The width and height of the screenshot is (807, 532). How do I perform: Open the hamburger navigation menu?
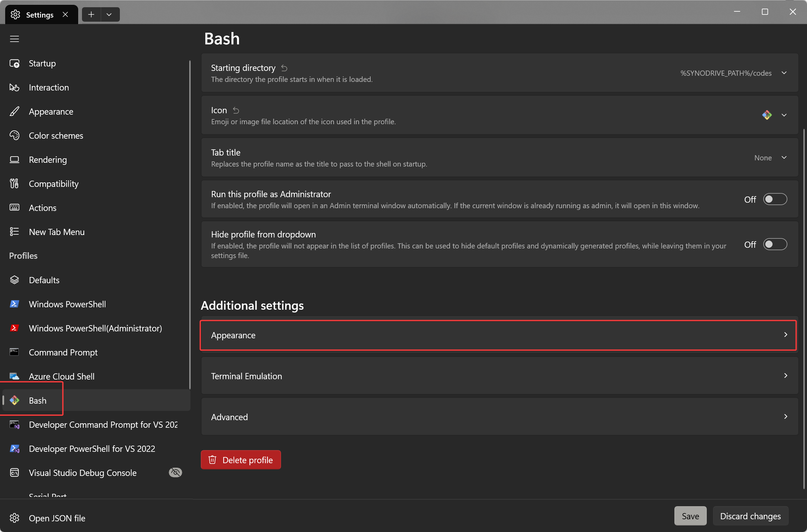[x=14, y=39]
